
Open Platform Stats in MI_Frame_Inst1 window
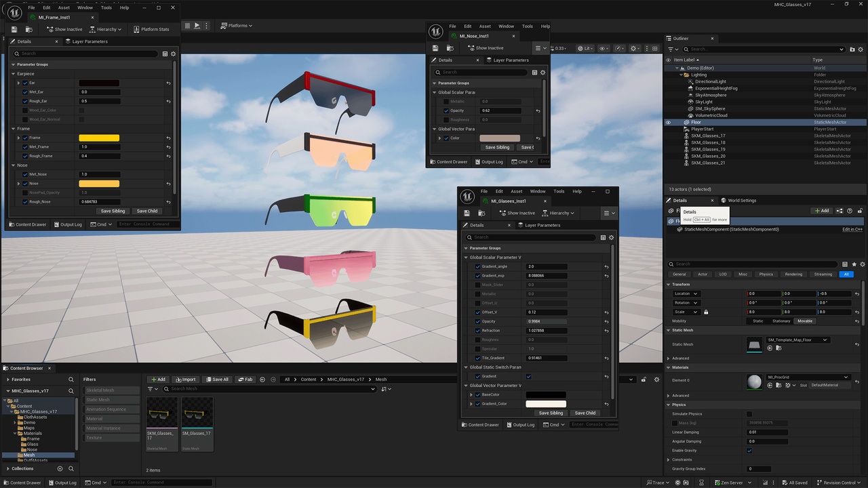coord(151,29)
